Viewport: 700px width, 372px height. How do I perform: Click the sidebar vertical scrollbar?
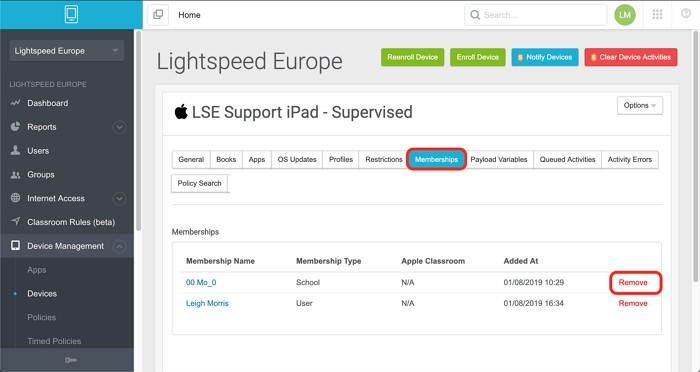(x=138, y=131)
